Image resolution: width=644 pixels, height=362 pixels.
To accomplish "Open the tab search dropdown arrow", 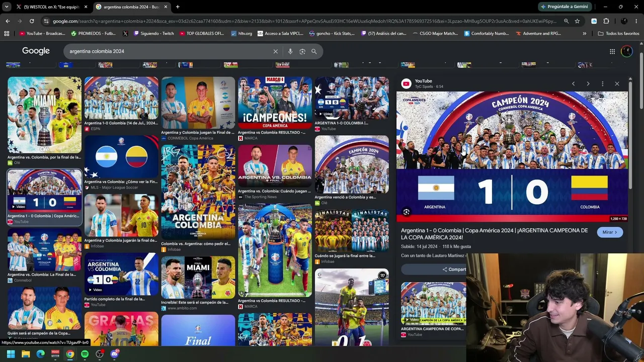I will click(7, 7).
